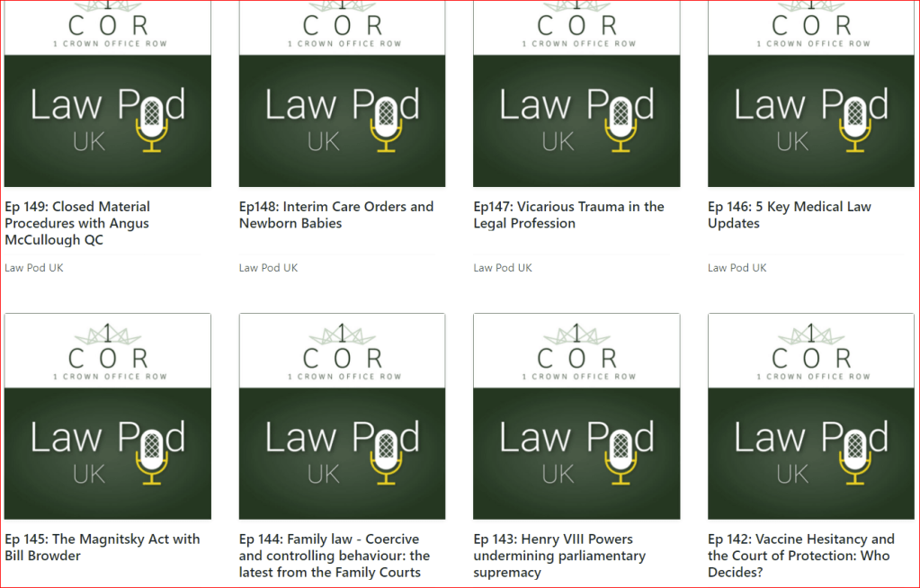Open the Ep 145 Magnitsky Act cover image

coord(108,416)
